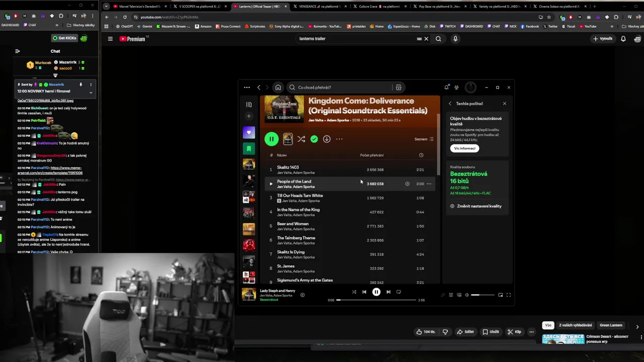Image resolution: width=644 pixels, height=362 pixels.
Task: Click YouTube Vytvořit button
Action: pos(603,39)
